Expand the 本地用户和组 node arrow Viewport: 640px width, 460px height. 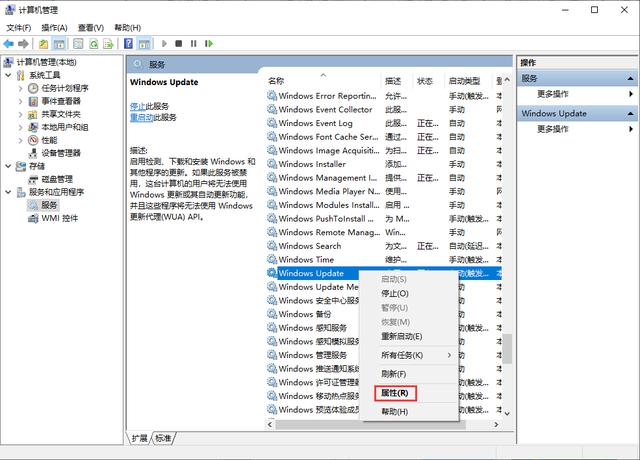coord(20,127)
